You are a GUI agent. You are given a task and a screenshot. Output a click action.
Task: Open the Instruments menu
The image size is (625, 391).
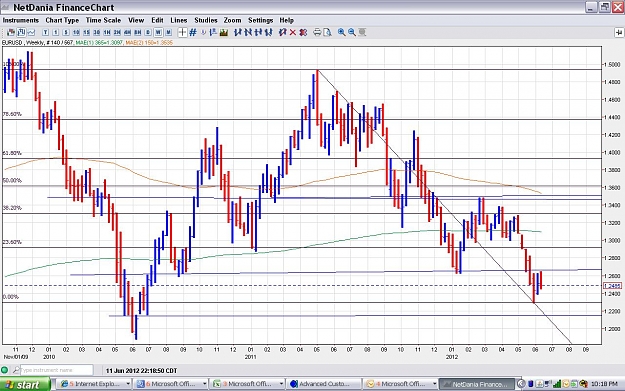click(x=21, y=20)
